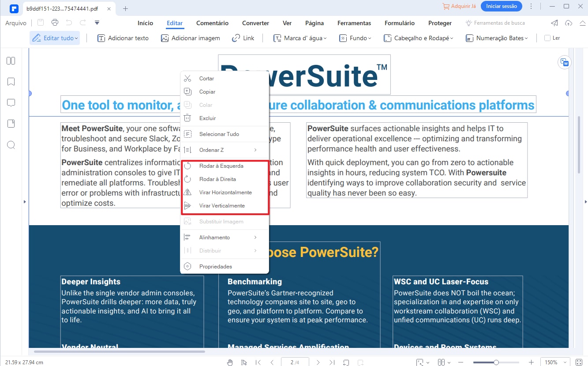Open the Página tab
Screen dimensions: 588x366
pos(315,23)
